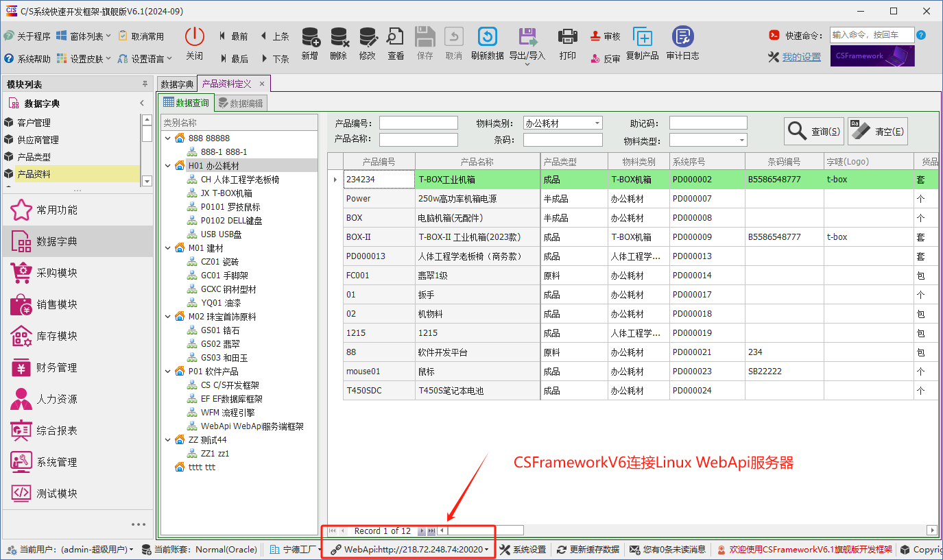Open the 物料类型 combo box
This screenshot has height=560, width=943.
(742, 141)
